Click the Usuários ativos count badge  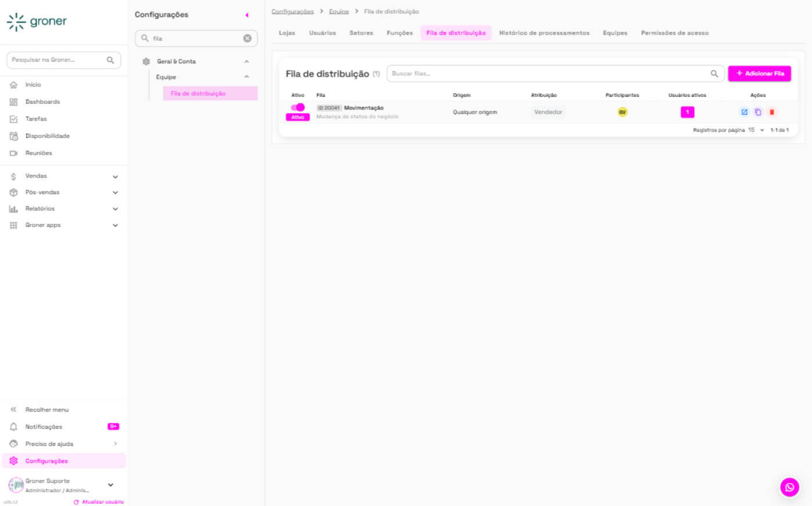687,112
